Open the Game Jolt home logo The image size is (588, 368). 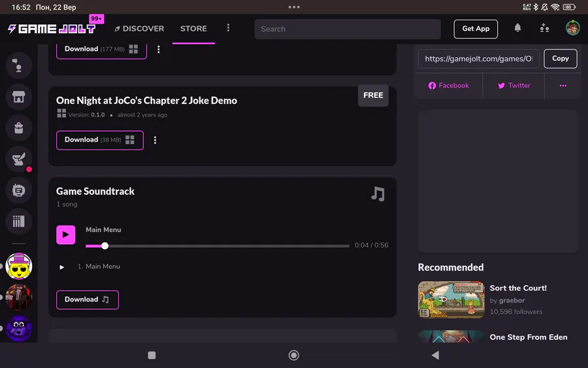coord(52,29)
